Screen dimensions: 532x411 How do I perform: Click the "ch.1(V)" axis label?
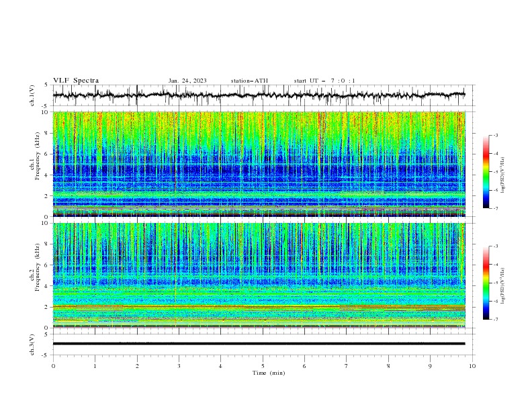32,95
